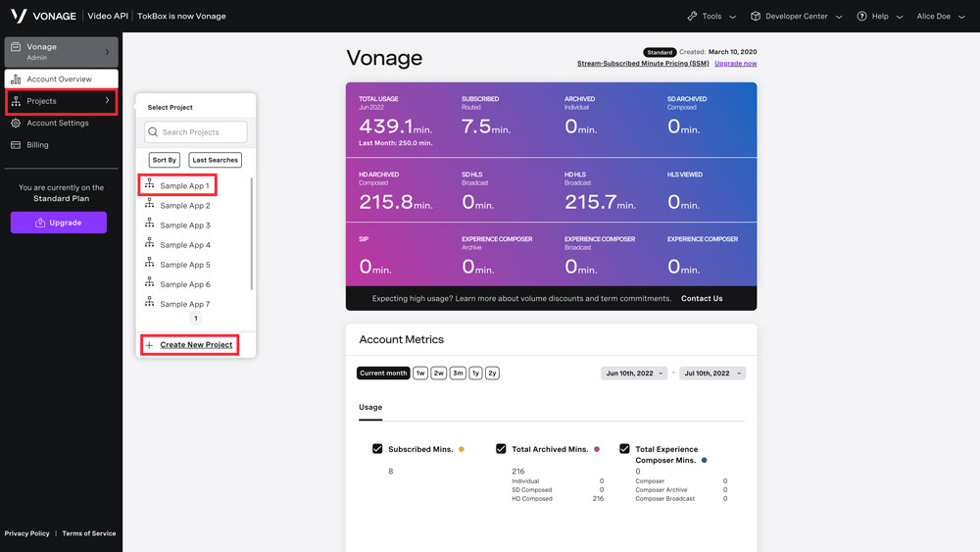Click the Upgrade button's rocket icon
Viewport: 980px width, 552px height.
[40, 223]
